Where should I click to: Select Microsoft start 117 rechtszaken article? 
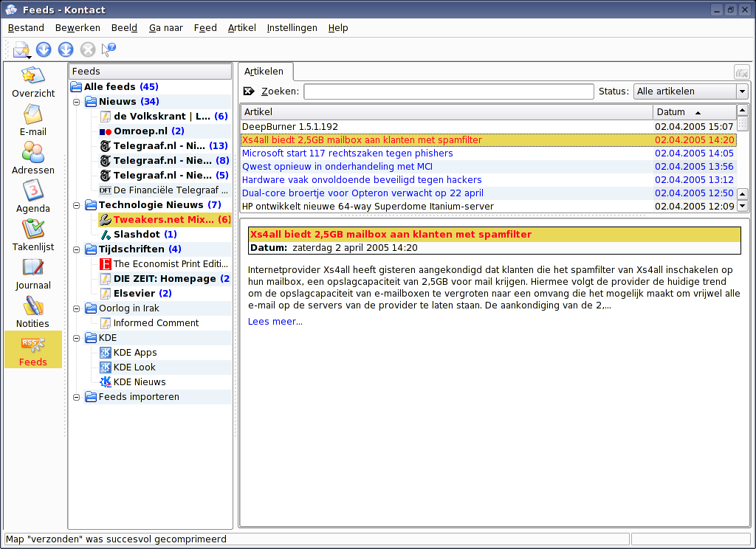[x=488, y=153]
